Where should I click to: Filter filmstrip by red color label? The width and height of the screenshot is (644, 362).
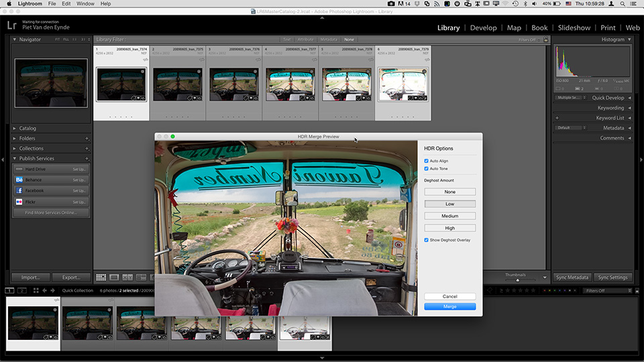click(x=545, y=290)
